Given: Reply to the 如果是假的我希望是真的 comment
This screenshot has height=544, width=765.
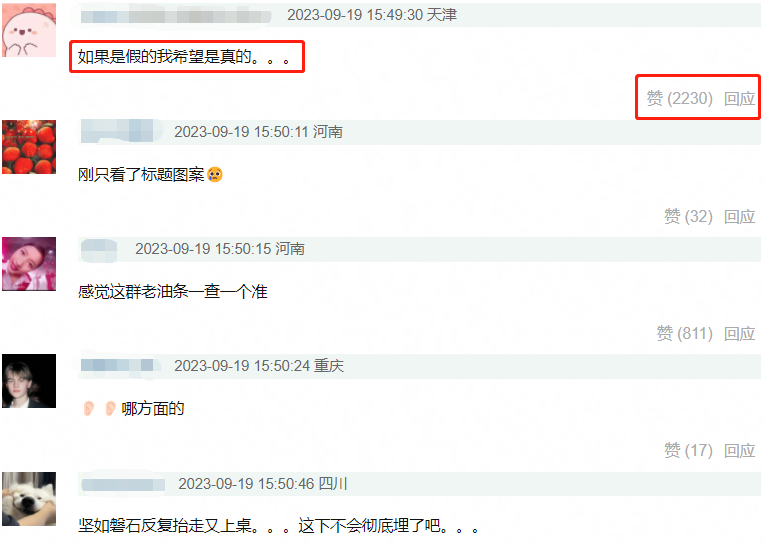Looking at the screenshot, I should pos(740,99).
